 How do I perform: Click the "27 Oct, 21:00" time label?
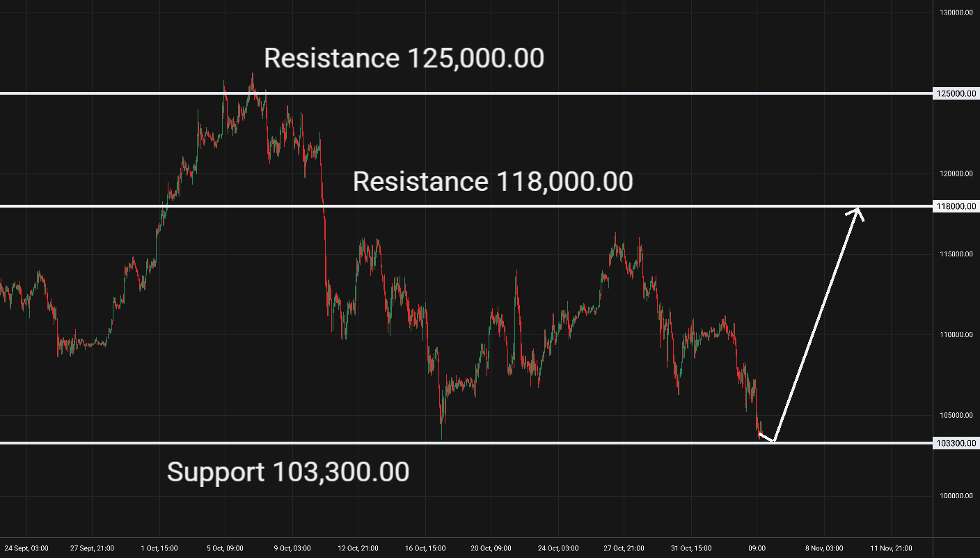tap(624, 548)
